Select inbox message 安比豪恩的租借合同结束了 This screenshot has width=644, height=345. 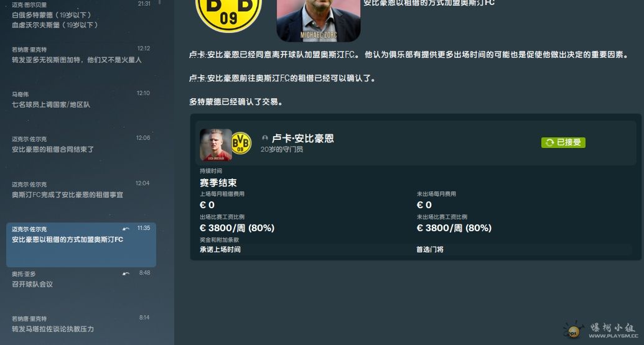(x=81, y=144)
